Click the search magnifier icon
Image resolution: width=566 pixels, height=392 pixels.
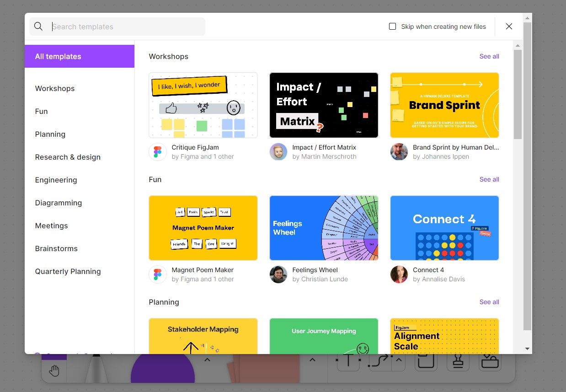38,27
